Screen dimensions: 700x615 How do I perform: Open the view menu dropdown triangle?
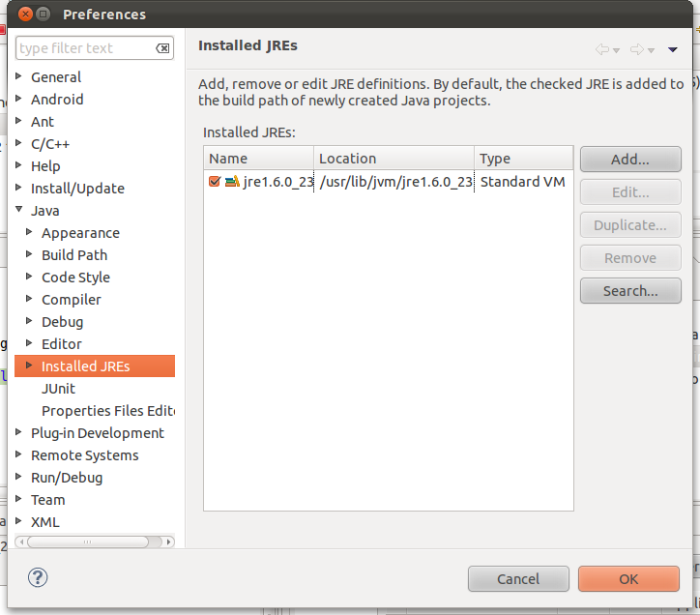tap(673, 50)
